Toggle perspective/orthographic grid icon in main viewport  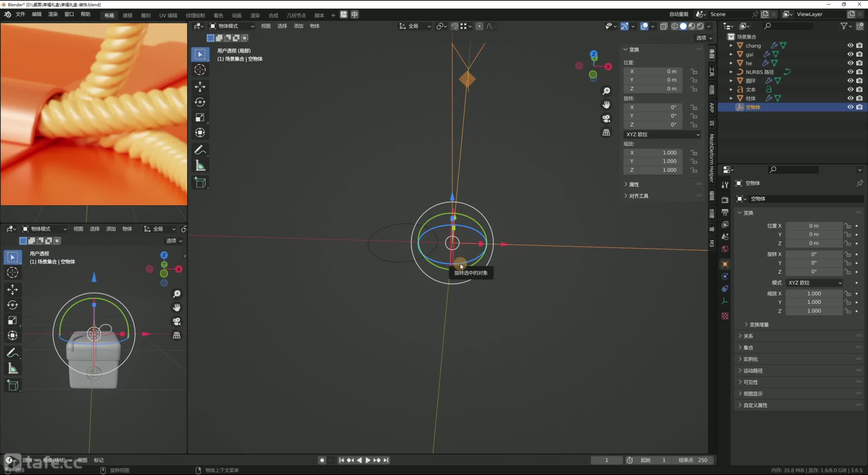[x=606, y=132]
